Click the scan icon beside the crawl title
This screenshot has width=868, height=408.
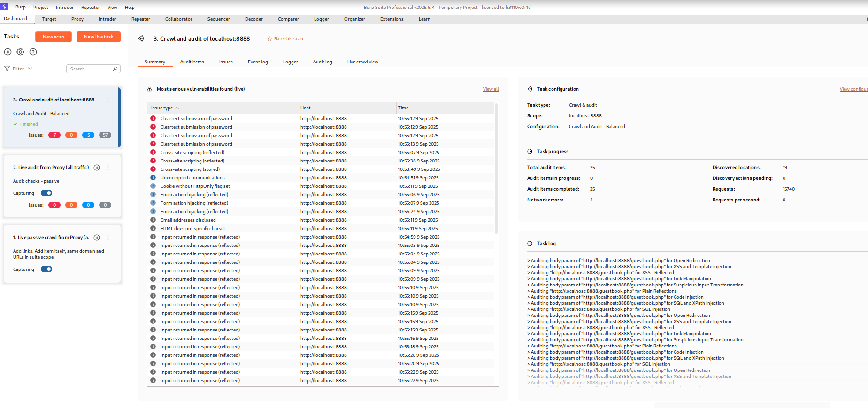click(x=141, y=38)
